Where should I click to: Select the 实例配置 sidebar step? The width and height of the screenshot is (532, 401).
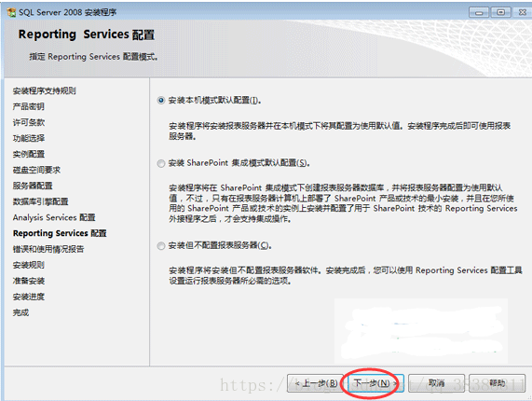(x=29, y=154)
